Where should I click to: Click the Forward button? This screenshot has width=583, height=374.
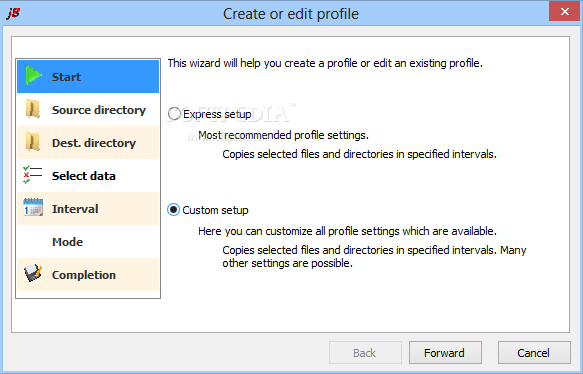(445, 352)
